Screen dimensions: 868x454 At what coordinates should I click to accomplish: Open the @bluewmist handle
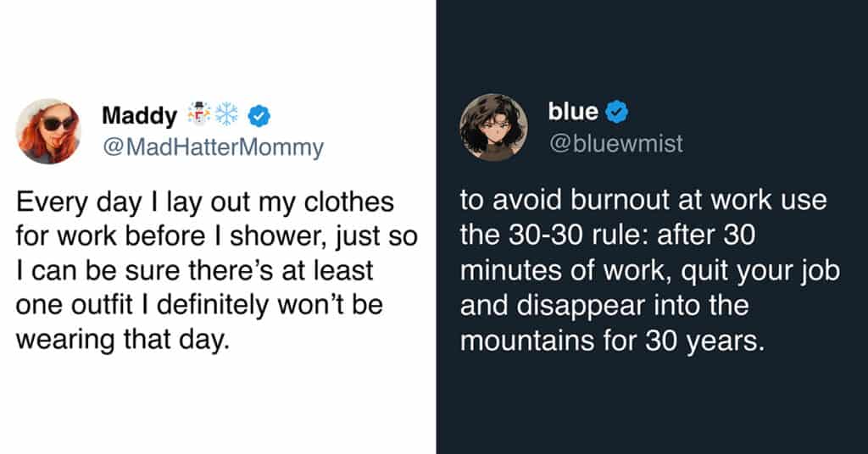pos(616,144)
